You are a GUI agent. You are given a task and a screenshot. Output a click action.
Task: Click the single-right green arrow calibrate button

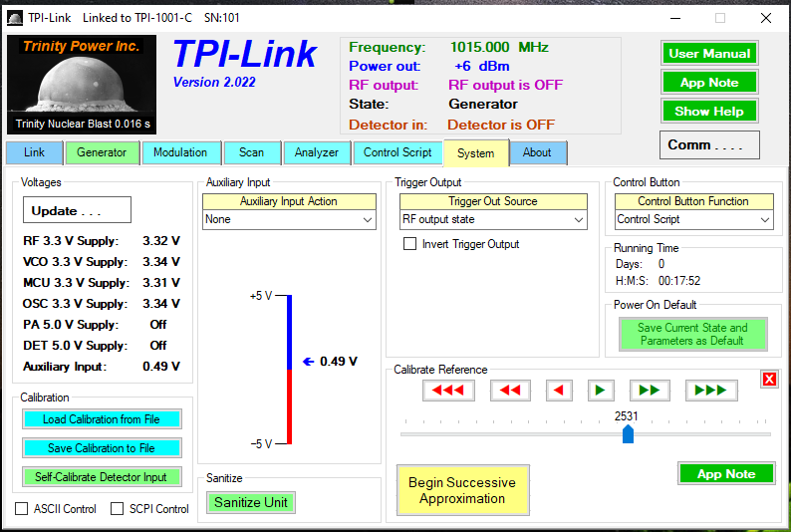(601, 391)
